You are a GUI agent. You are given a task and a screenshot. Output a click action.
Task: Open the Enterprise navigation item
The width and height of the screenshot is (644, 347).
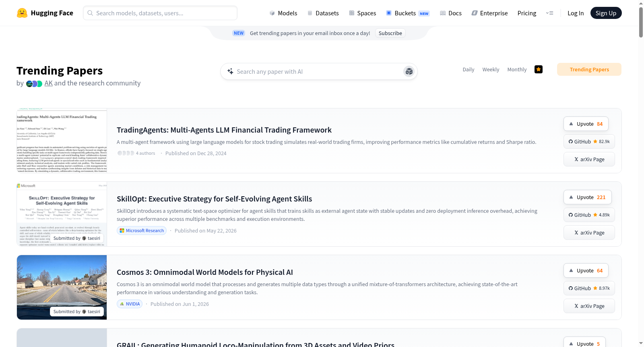point(489,13)
